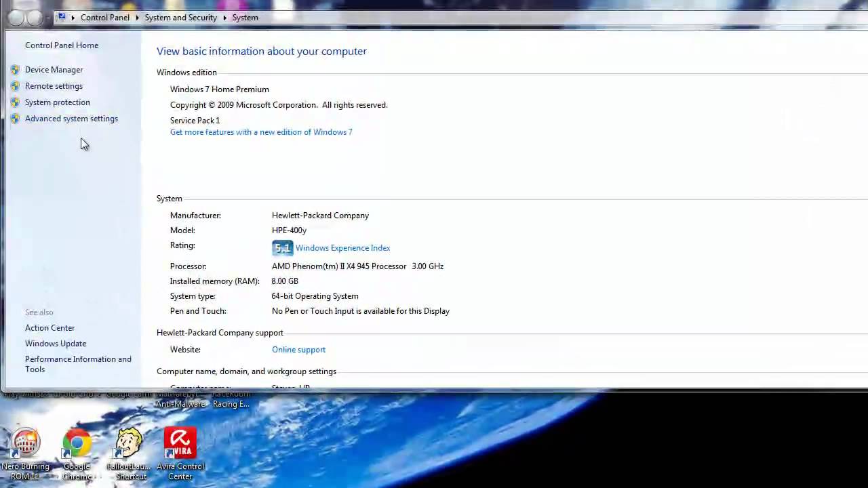868x488 pixels.
Task: Click the Control Panel breadcrumb segment
Action: [104, 18]
